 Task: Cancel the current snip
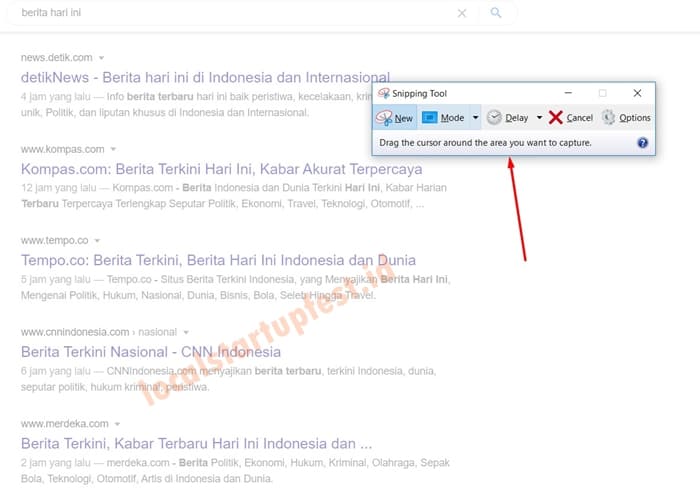click(571, 118)
